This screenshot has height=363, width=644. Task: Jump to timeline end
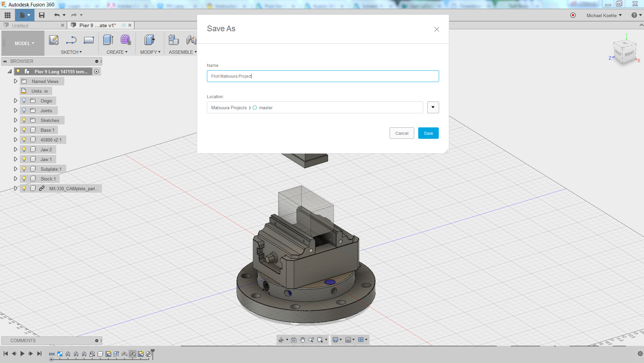(x=39, y=354)
